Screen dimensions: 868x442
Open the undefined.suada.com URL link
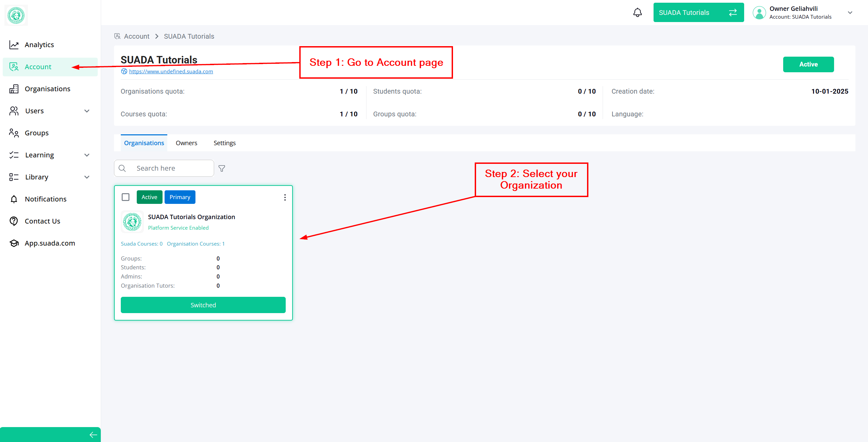[171, 72]
